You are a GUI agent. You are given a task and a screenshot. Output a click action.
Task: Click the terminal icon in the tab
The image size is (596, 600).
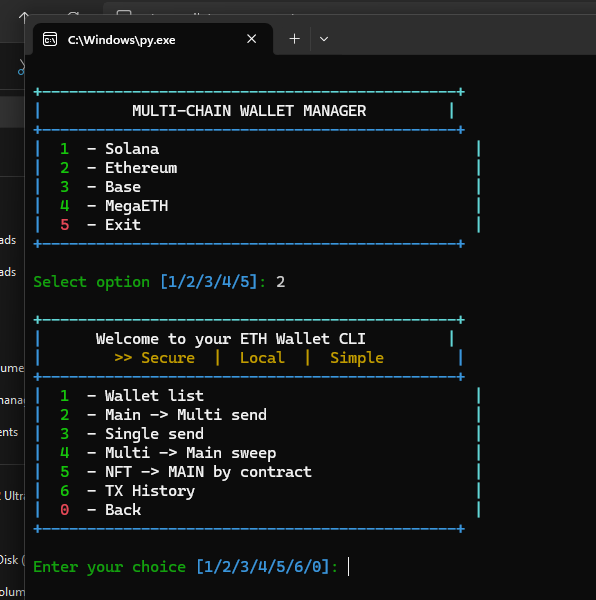point(50,39)
